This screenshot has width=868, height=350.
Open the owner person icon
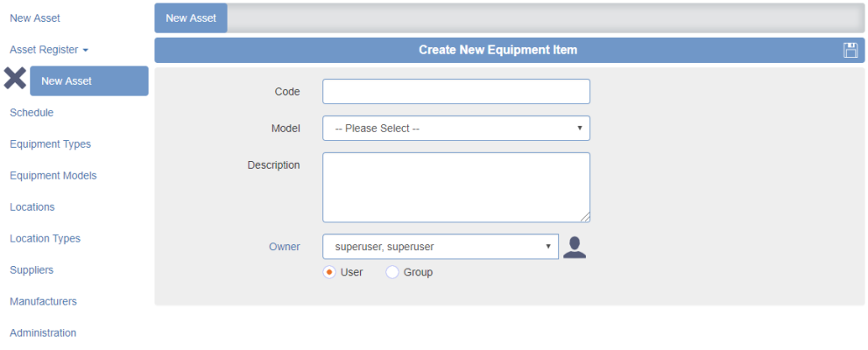pyautogui.click(x=575, y=247)
